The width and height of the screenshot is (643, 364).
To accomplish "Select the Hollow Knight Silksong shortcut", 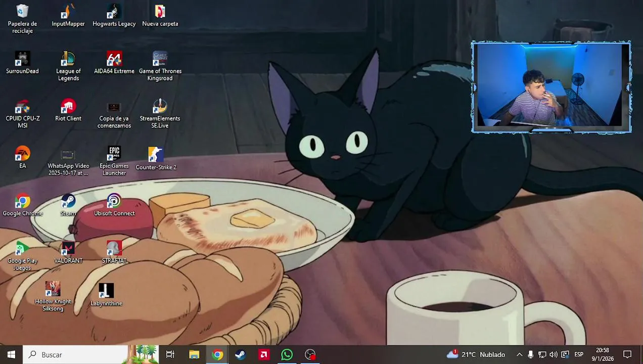I will (x=53, y=297).
